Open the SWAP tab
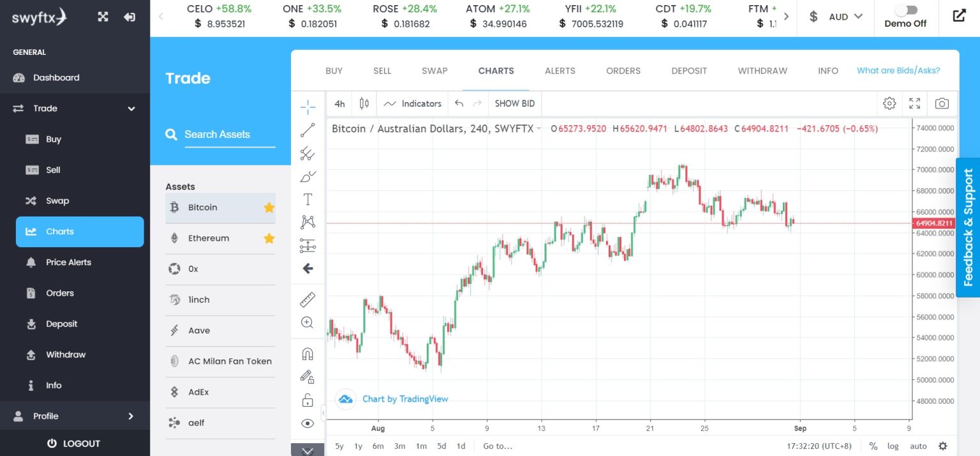980x456 pixels. click(x=434, y=71)
